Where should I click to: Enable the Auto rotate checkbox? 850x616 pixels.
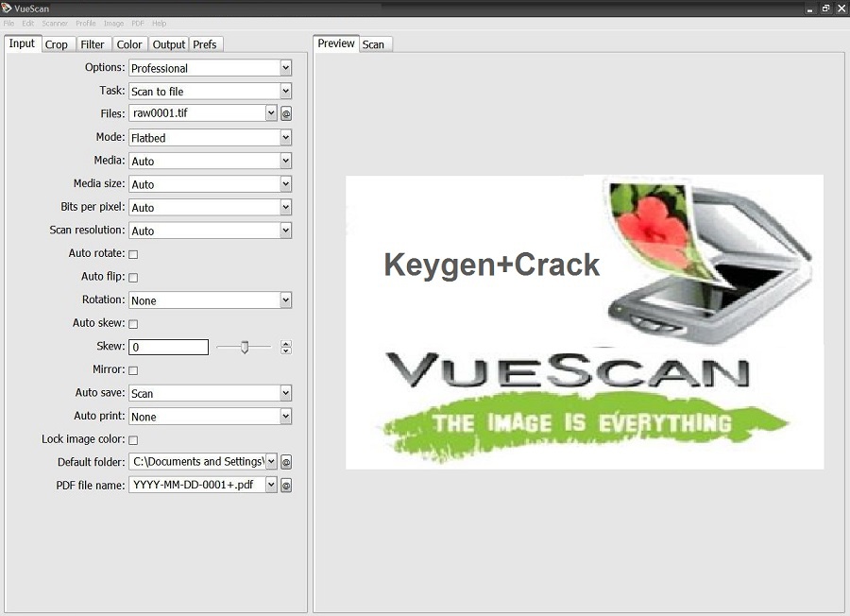coord(133,254)
